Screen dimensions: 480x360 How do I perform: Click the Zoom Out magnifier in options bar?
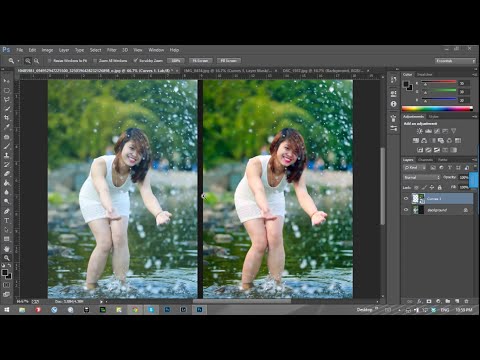(36, 61)
